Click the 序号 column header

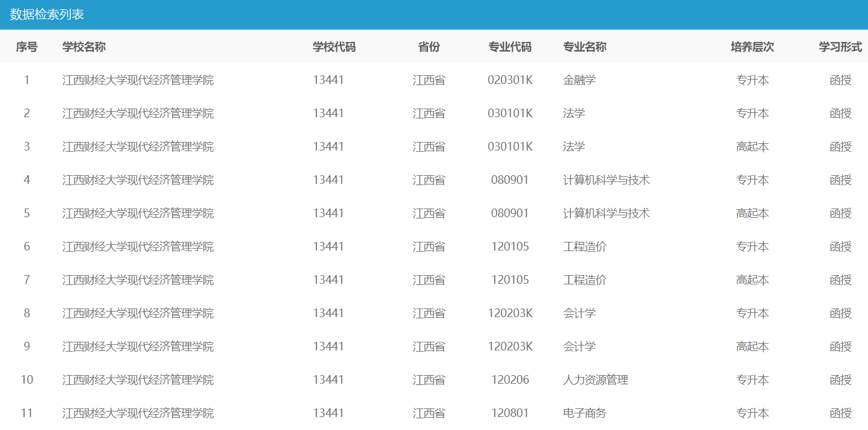pos(27,47)
